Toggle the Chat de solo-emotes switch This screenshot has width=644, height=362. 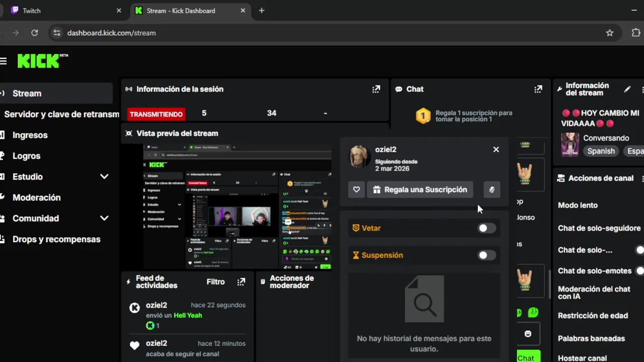pos(639,270)
